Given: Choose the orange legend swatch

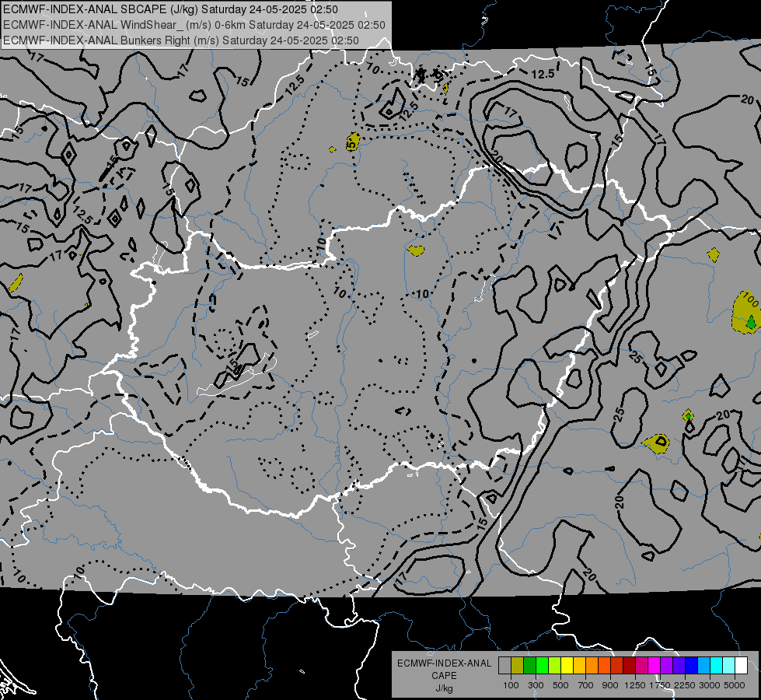Looking at the screenshot, I should pos(592,666).
